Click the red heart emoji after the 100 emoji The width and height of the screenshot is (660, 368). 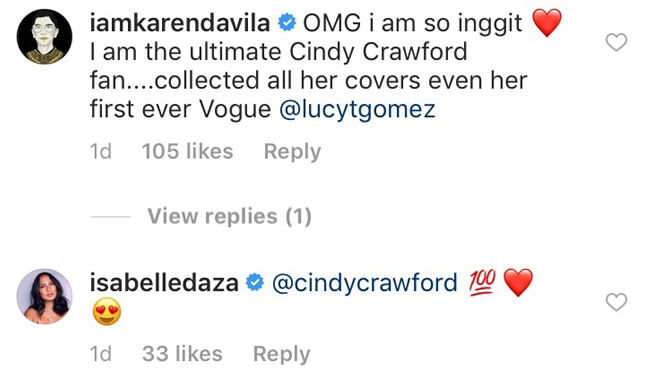pyautogui.click(x=518, y=283)
